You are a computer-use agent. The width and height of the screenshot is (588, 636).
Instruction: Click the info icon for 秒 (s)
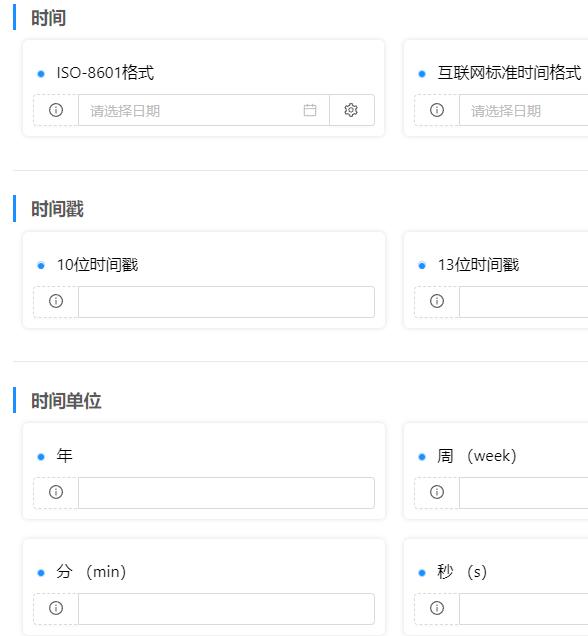(437, 608)
